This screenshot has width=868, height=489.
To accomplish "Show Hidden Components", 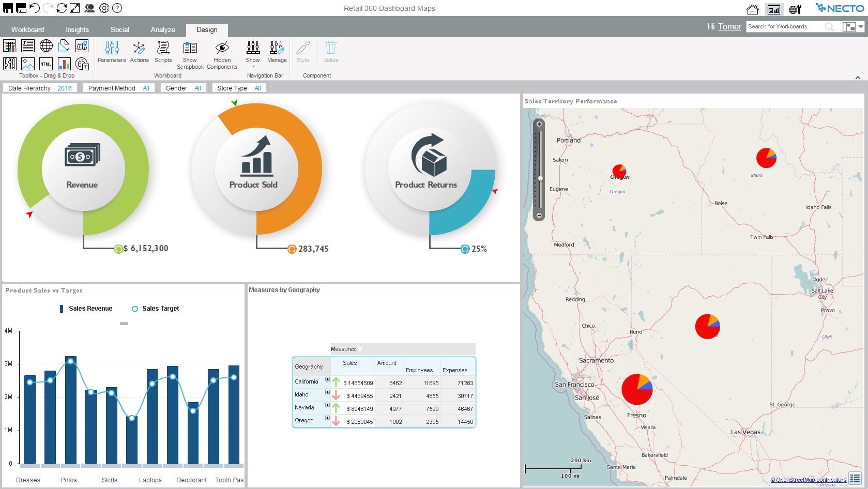I will pos(222,52).
